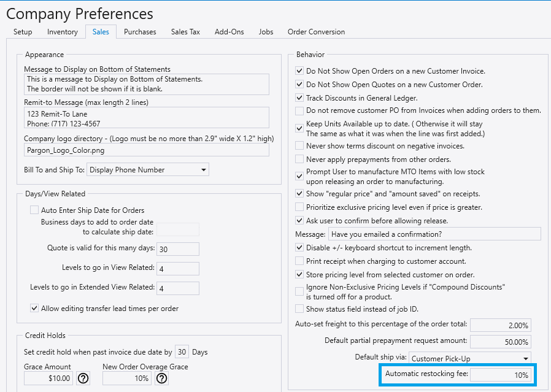Expand the Default ship via dropdown
This screenshot has width=551, height=392.
469,358
